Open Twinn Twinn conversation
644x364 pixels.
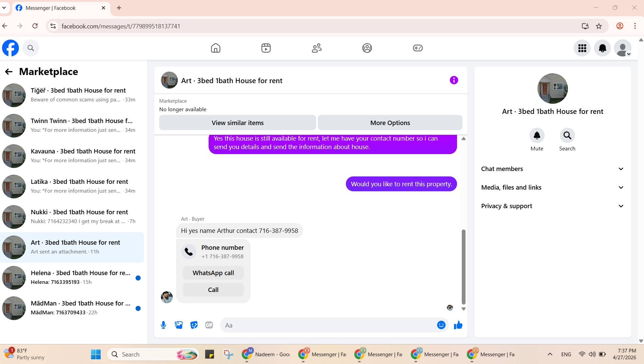tap(72, 126)
